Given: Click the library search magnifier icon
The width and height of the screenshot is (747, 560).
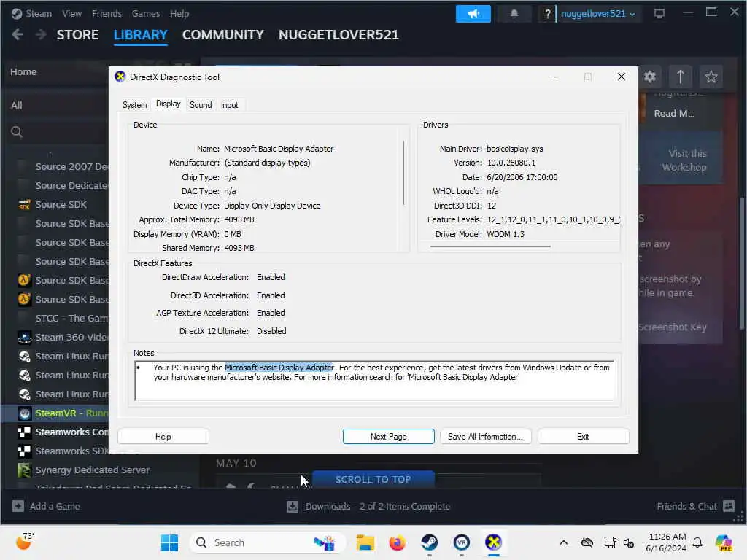Looking at the screenshot, I should click(17, 132).
